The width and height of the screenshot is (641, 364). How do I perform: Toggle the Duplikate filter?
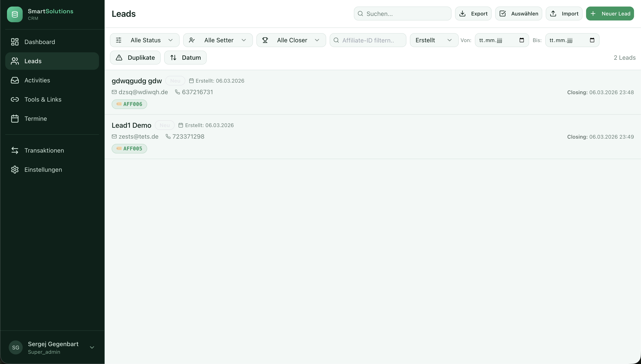(x=135, y=58)
